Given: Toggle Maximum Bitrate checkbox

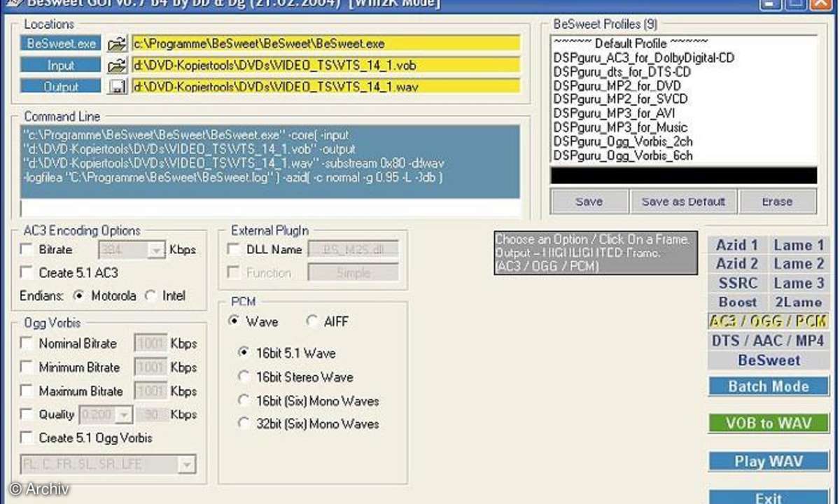Looking at the screenshot, I should pyautogui.click(x=27, y=391).
